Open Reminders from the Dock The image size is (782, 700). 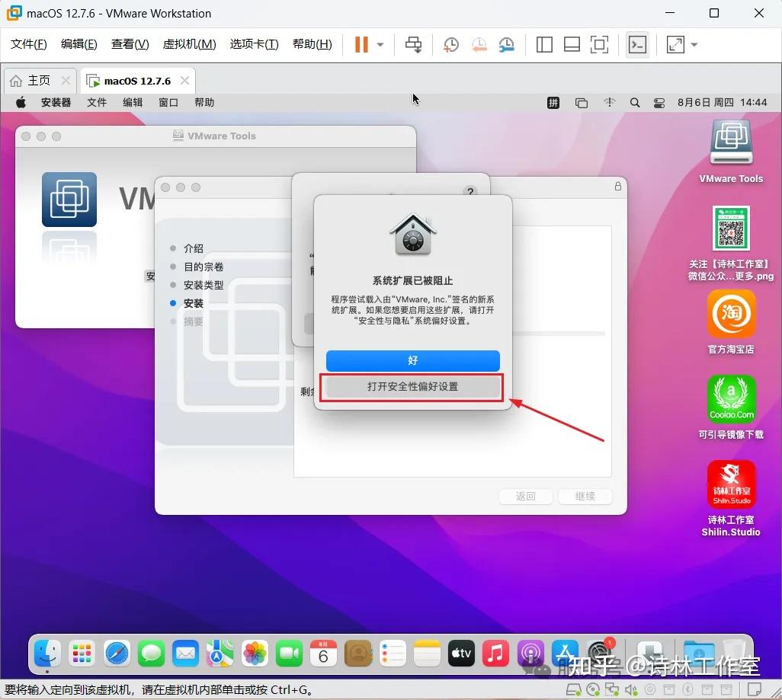pos(393,653)
